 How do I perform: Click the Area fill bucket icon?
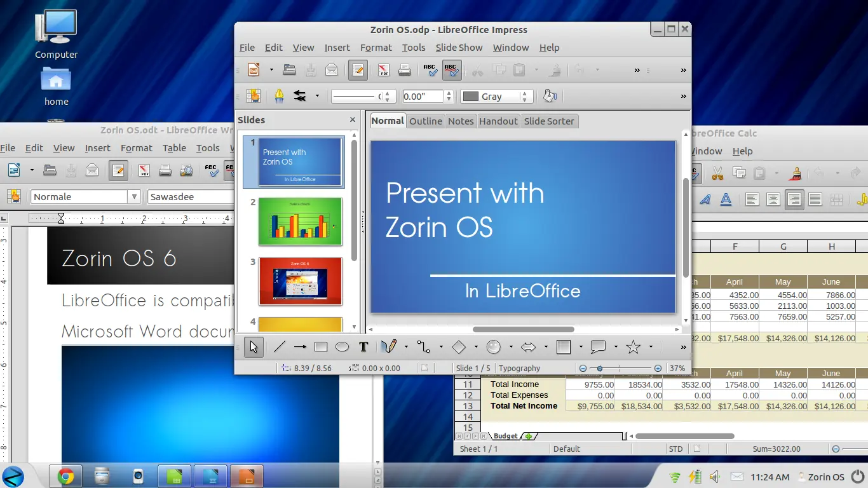coord(550,96)
